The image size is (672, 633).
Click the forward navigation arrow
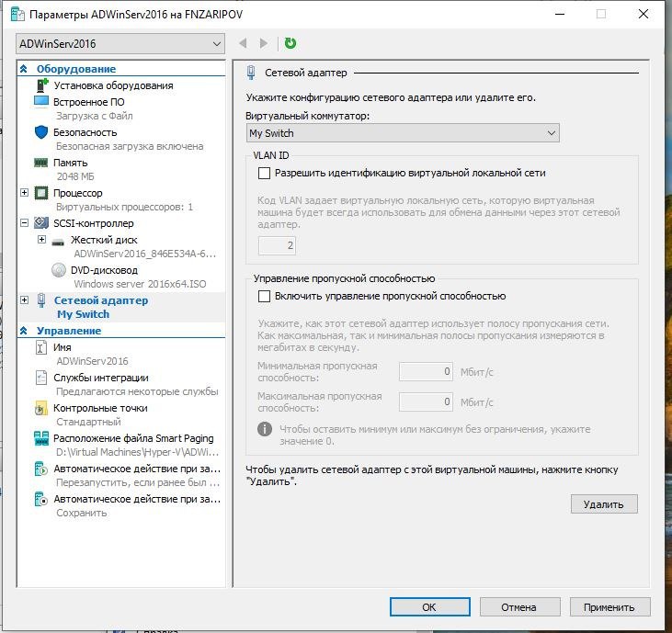pyautogui.click(x=264, y=43)
